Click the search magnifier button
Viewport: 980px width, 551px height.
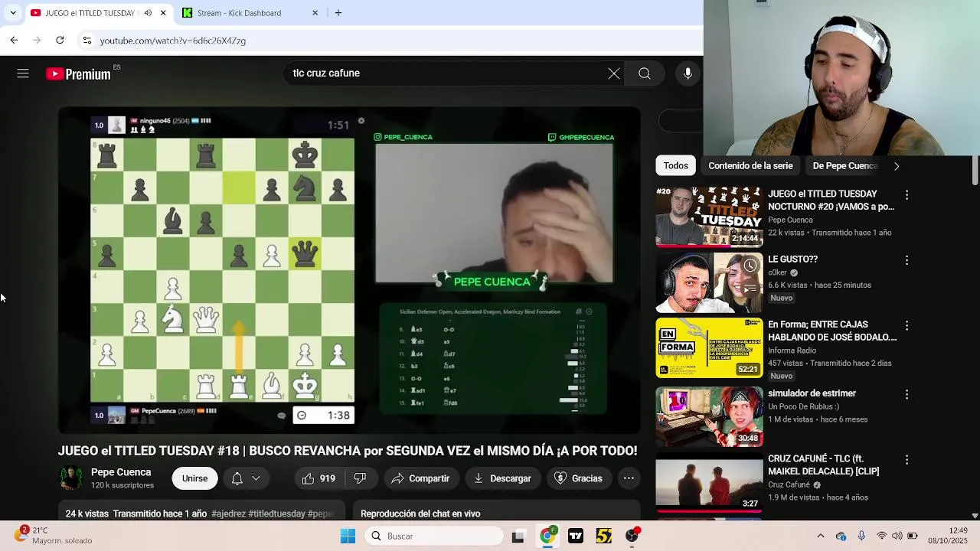645,73
